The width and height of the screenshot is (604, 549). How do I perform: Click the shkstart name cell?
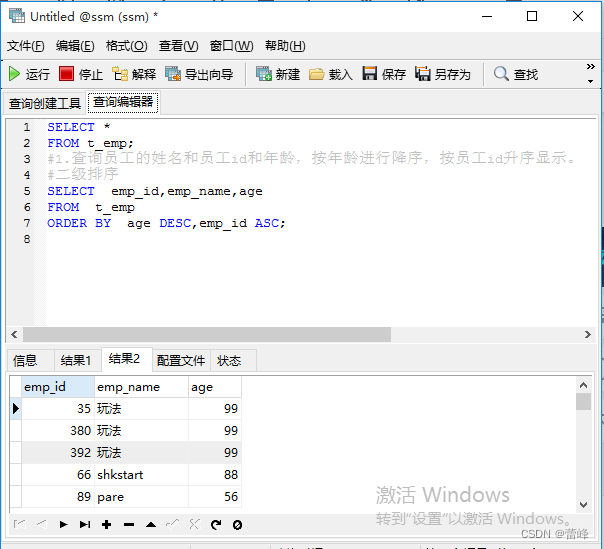(x=141, y=475)
